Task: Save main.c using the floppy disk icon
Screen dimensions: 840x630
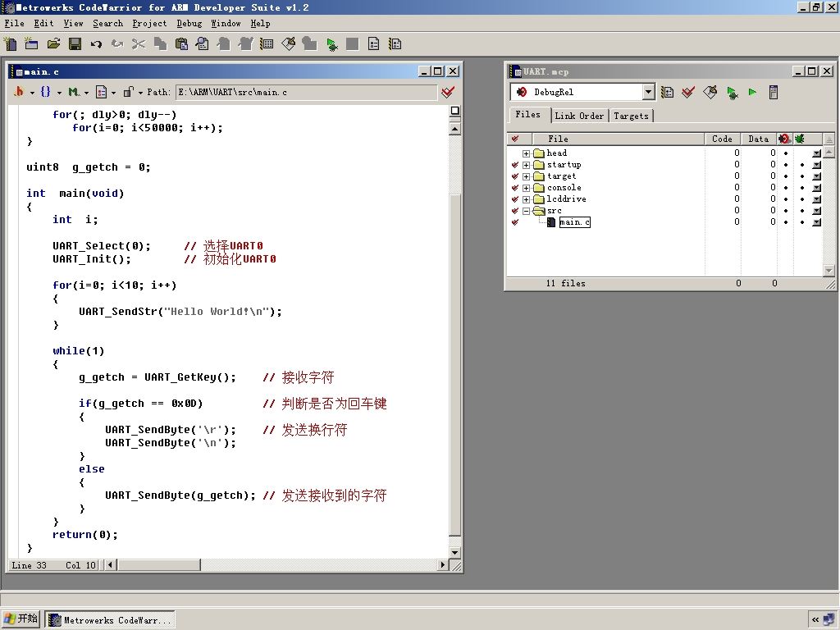Action: coord(75,44)
